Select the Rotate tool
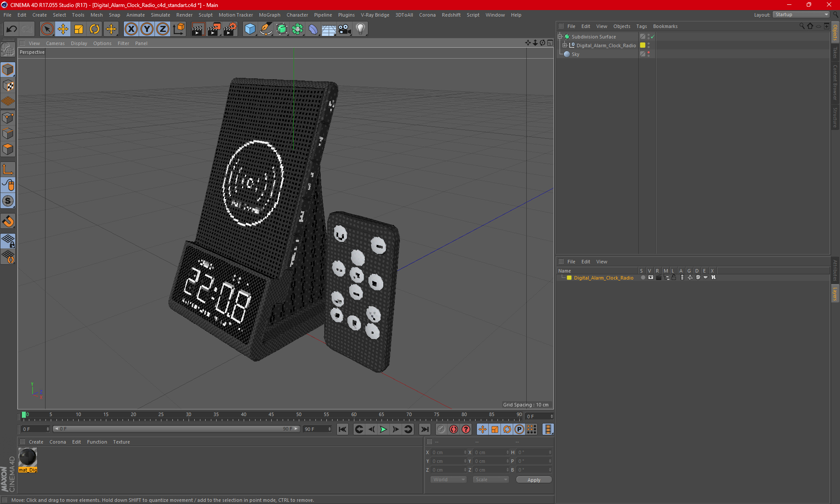840x504 pixels. (94, 29)
